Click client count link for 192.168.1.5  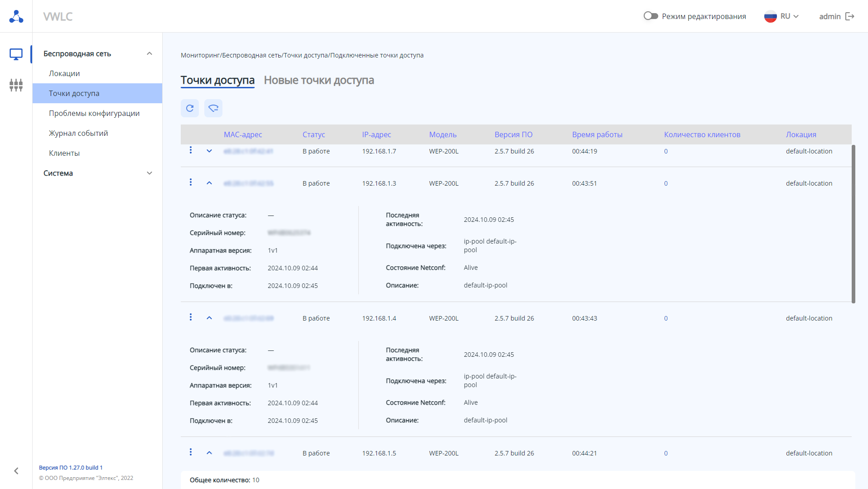click(666, 453)
